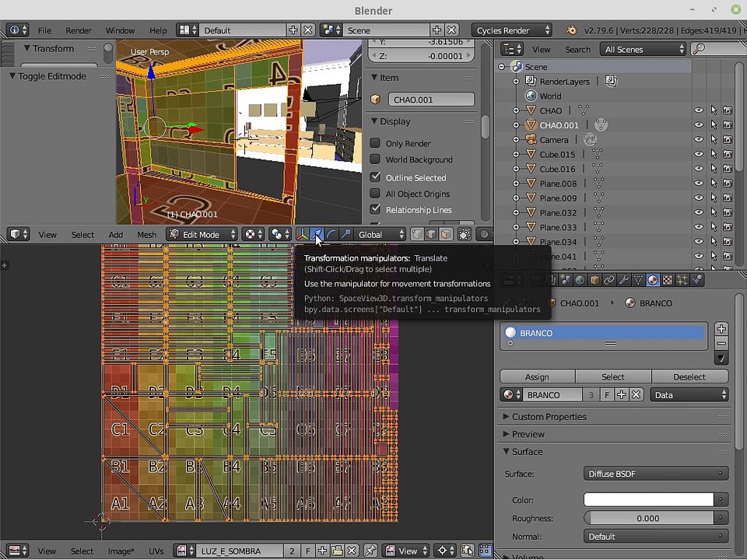
Task: Enable the World Background checkbox
Action: click(375, 159)
